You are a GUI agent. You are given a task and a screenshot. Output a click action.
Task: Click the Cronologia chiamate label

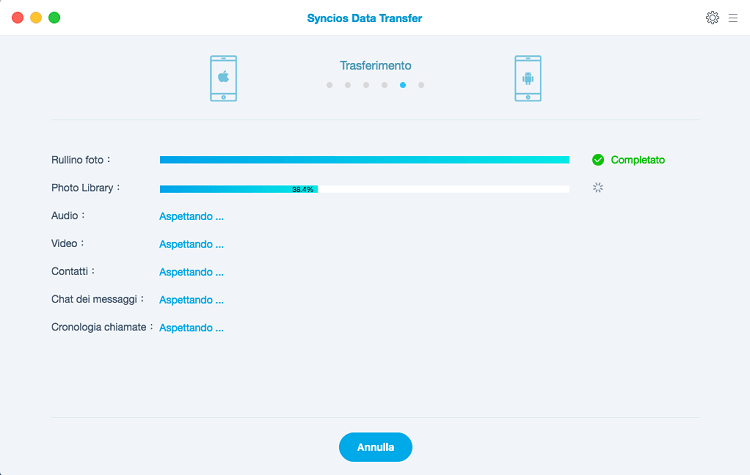click(102, 327)
